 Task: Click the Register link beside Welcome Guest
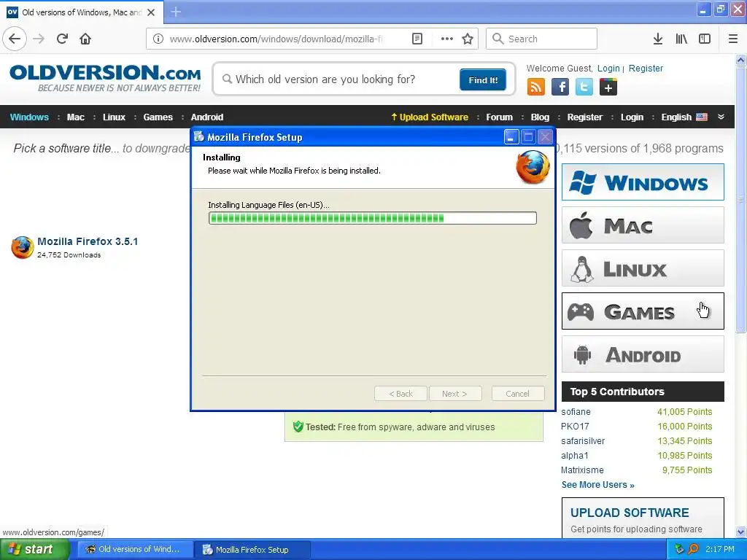click(646, 69)
